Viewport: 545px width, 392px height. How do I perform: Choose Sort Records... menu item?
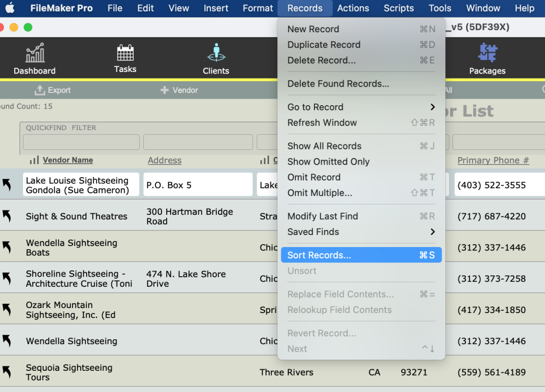coord(361,255)
